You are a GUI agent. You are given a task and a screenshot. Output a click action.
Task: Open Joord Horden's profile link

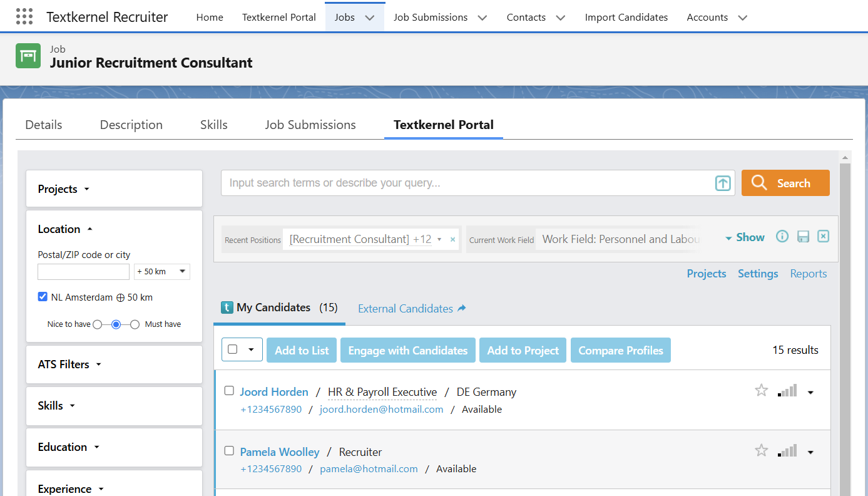[274, 392]
